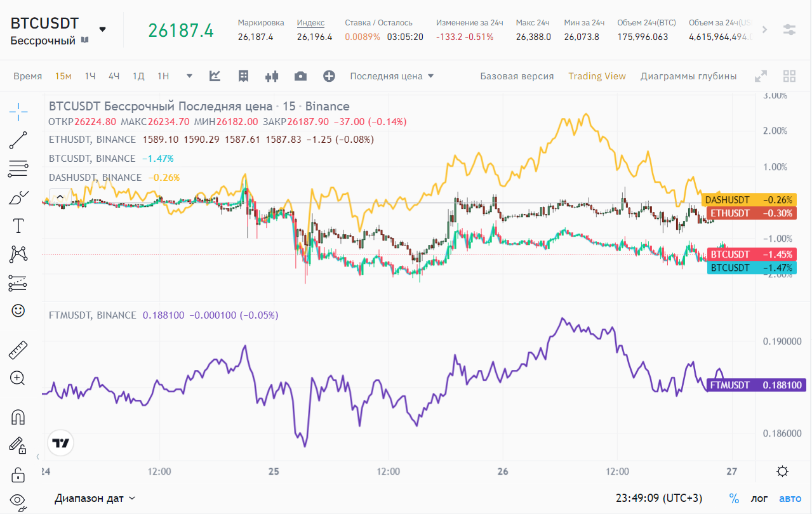The height and width of the screenshot is (514, 812).
Task: Select the ETHUSDT, BINANCE legend entry
Action: (92, 139)
